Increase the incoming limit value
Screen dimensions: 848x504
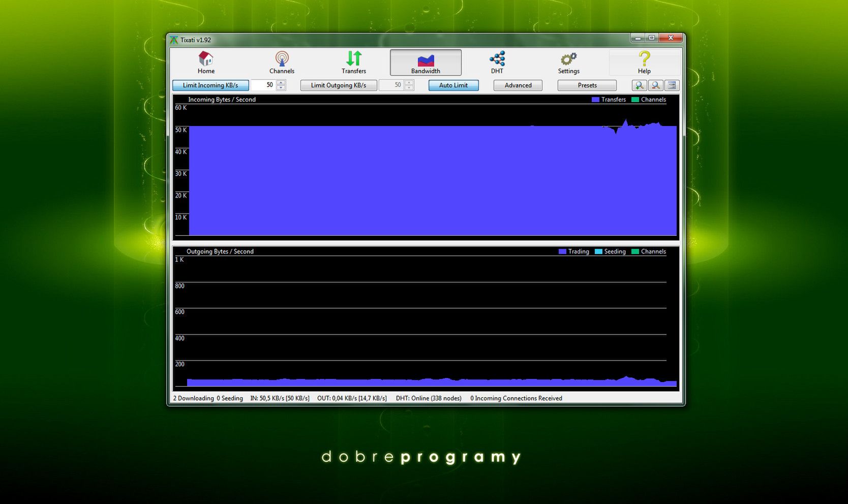[x=281, y=82]
